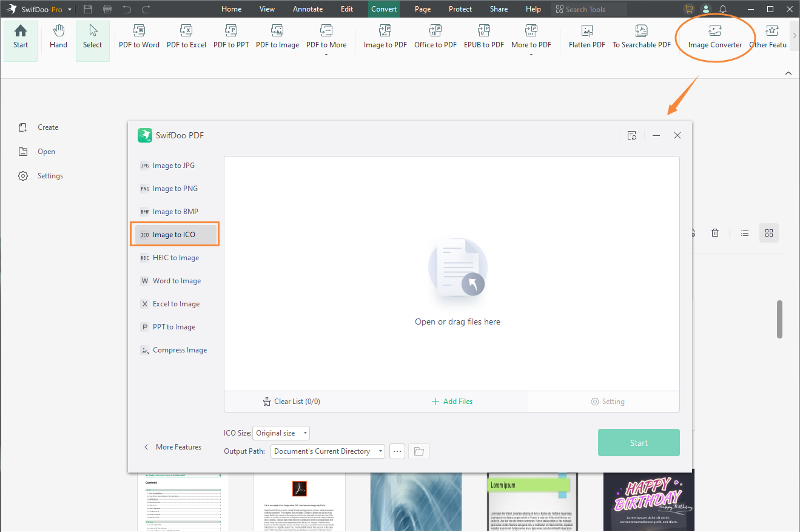This screenshot has height=532, width=800.
Task: Click the PDF to Word tool
Action: [139, 37]
